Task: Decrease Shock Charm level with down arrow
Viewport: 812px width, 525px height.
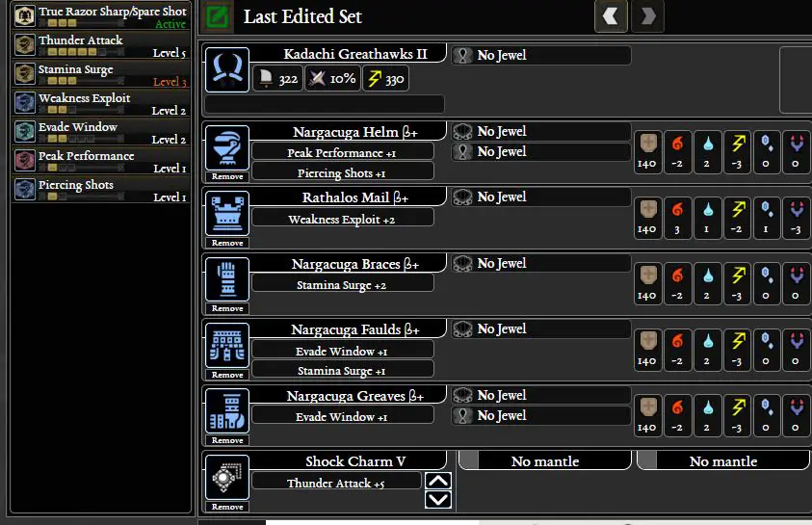Action: [438, 500]
